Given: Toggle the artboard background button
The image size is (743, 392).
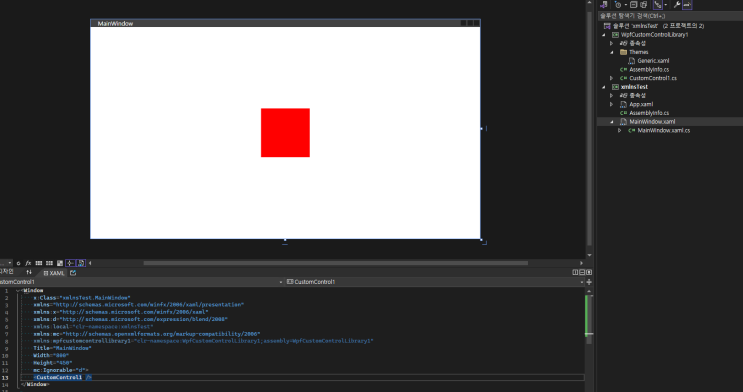Looking at the screenshot, I should coord(60,263).
